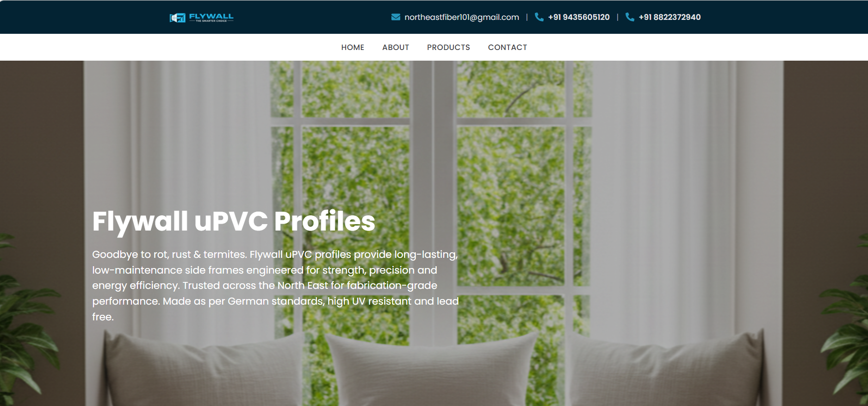Click the 'The Smarter Choice' tagline under logo
This screenshot has height=406, width=868.
(211, 21)
